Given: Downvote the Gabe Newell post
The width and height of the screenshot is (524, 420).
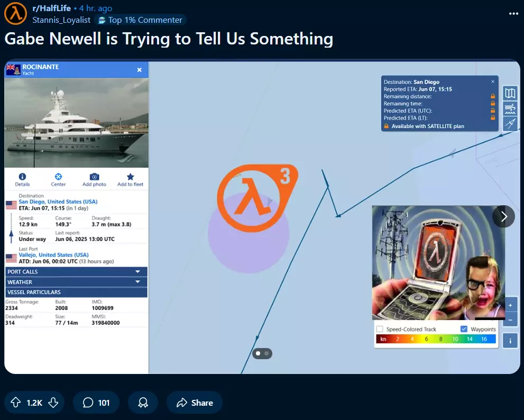Looking at the screenshot, I should (x=53, y=402).
